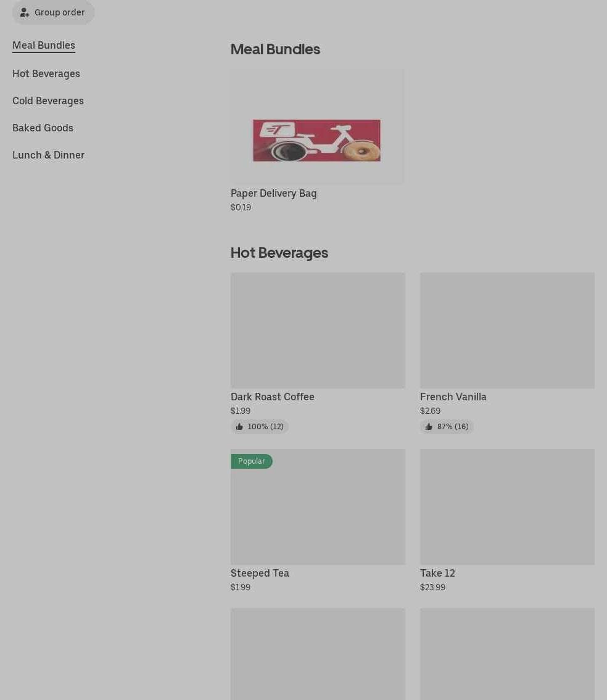Click thumbs-up icon under French Vanilla
Viewport: 607px width, 700px height.
click(429, 427)
